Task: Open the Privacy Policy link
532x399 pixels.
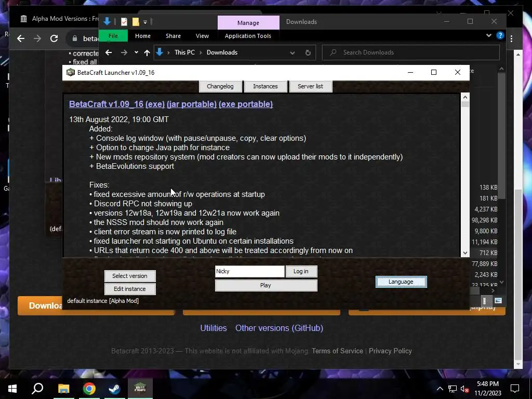Action: (390, 351)
